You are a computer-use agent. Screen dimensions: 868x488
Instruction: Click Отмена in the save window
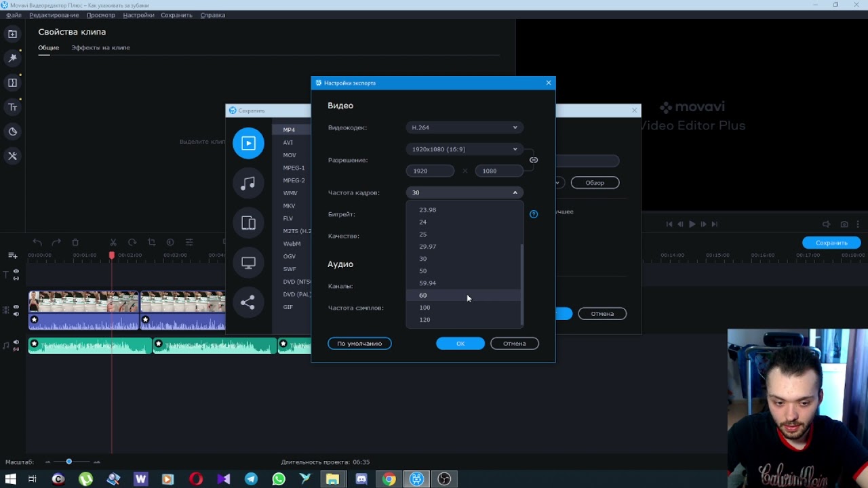click(602, 314)
